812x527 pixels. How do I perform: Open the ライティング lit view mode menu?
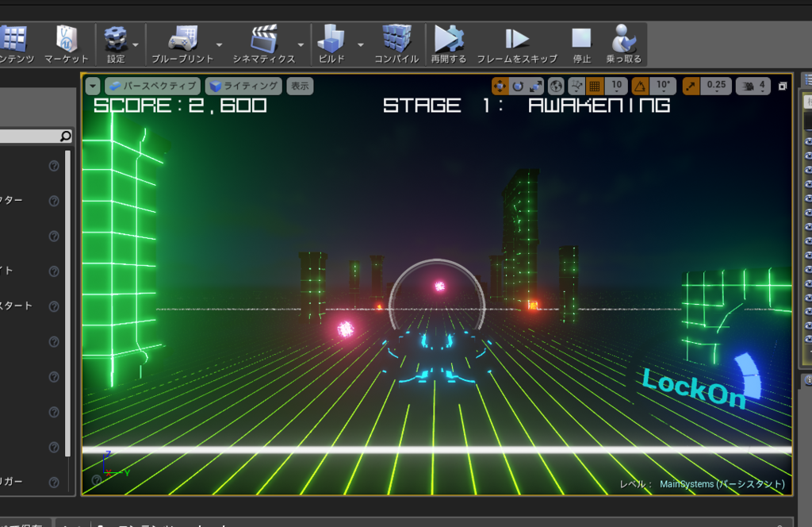[243, 86]
